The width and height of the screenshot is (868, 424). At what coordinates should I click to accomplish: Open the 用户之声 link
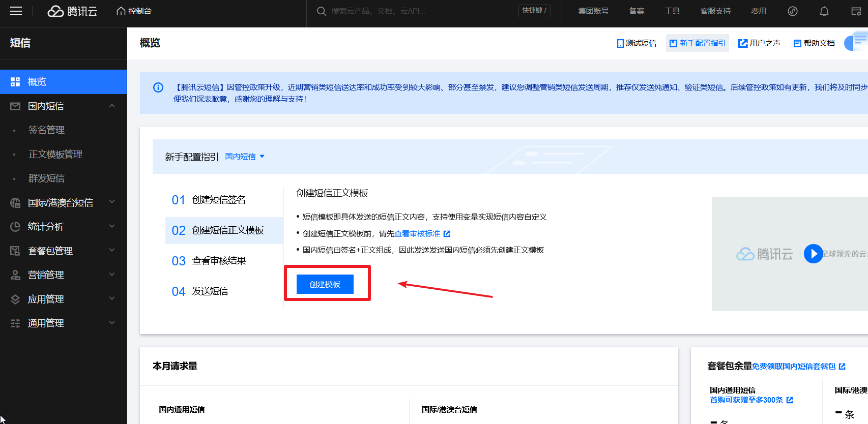[760, 43]
